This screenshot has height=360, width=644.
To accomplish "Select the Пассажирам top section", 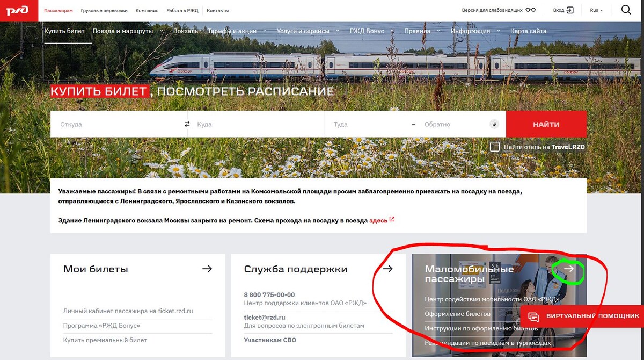I will point(58,10).
